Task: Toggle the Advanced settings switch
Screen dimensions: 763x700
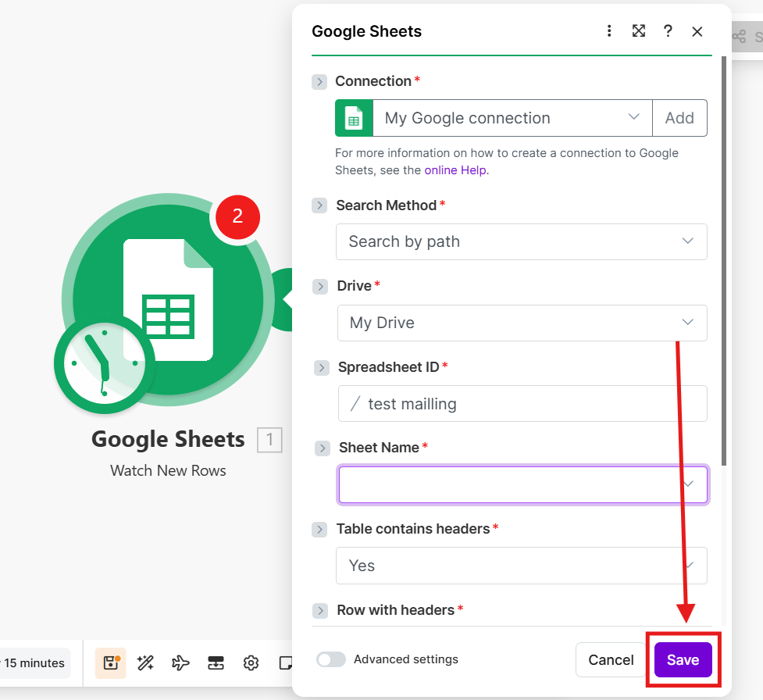Action: pos(331,659)
